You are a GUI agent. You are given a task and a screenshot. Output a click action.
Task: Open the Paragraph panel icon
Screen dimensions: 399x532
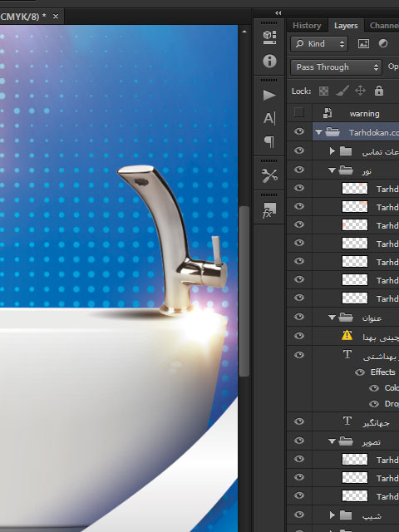269,141
